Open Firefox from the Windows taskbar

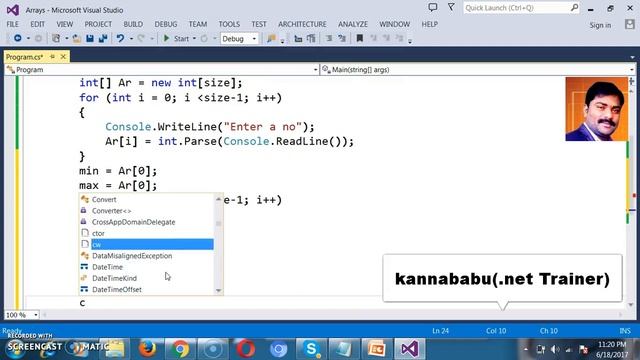147,349
